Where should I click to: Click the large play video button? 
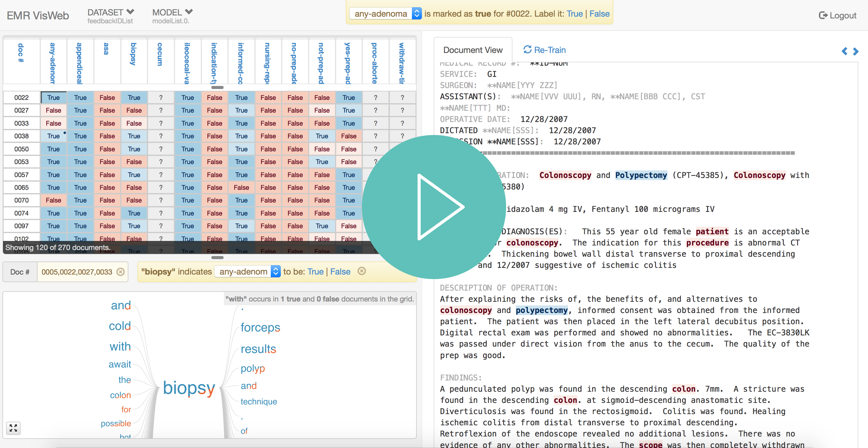[x=434, y=207]
